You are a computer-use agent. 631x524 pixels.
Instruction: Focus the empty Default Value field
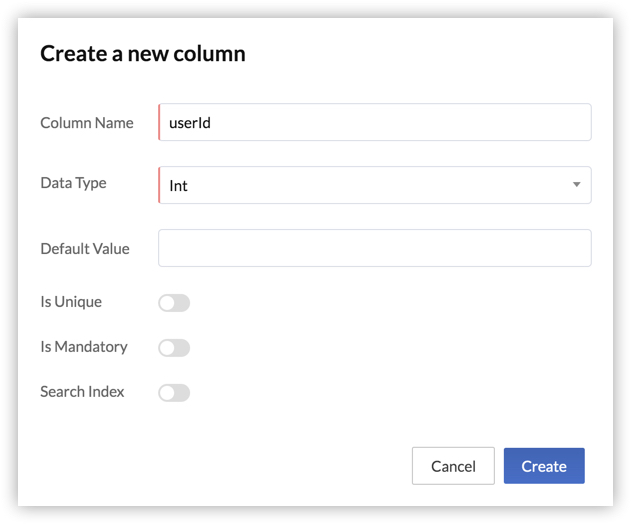pos(375,248)
